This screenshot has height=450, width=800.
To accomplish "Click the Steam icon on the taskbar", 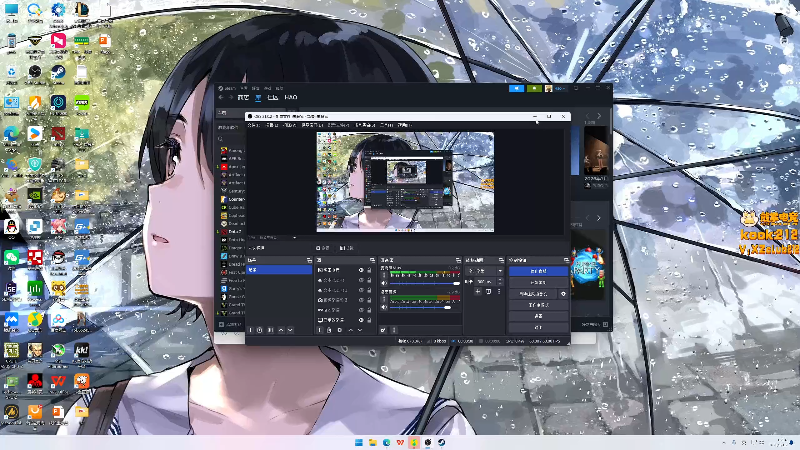I will coord(441,442).
